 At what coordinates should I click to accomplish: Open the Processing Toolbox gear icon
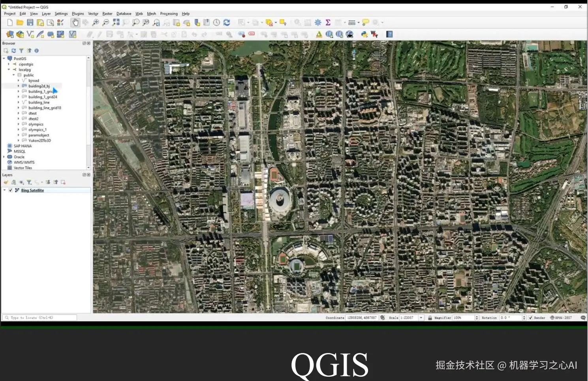pos(318,22)
